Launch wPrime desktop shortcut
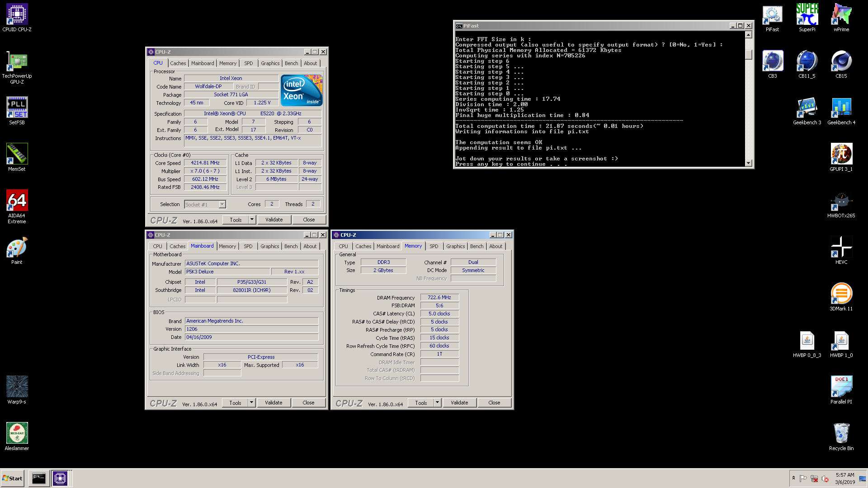 pyautogui.click(x=841, y=18)
